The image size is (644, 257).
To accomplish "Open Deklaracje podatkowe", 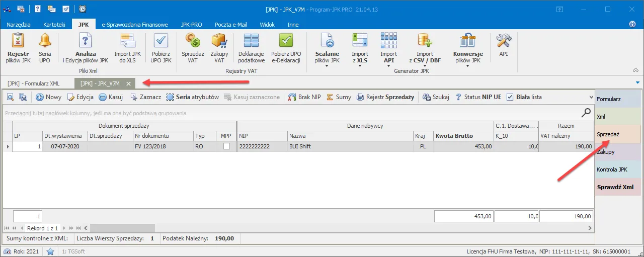I will 252,48.
